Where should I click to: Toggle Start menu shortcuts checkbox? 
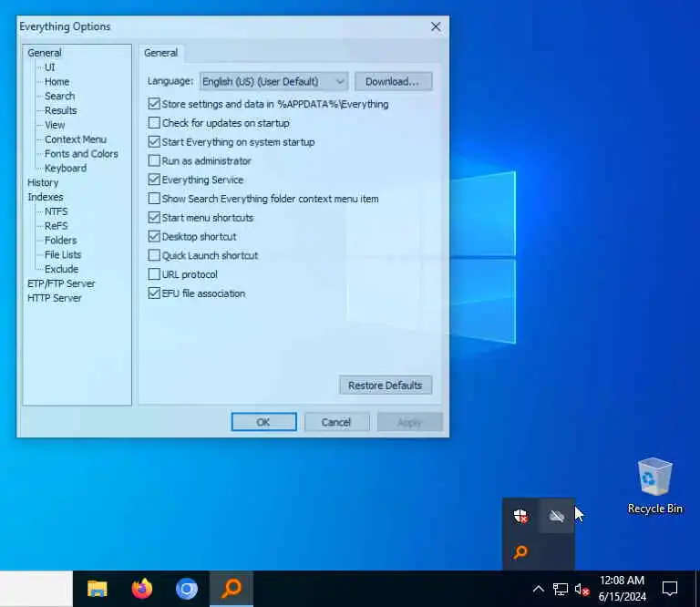point(154,217)
